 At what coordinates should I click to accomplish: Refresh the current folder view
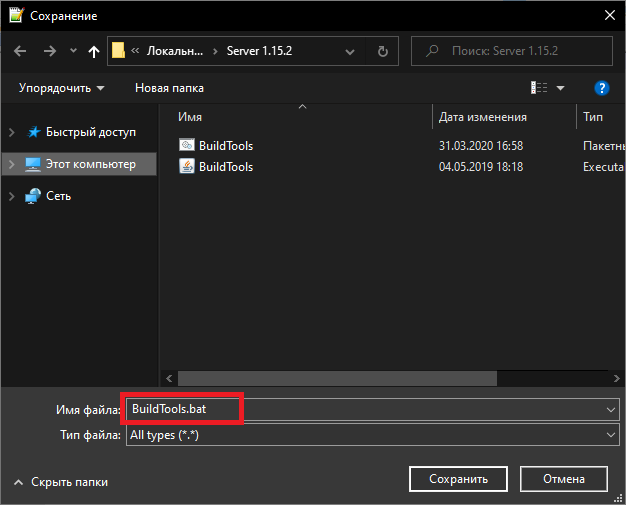click(382, 51)
